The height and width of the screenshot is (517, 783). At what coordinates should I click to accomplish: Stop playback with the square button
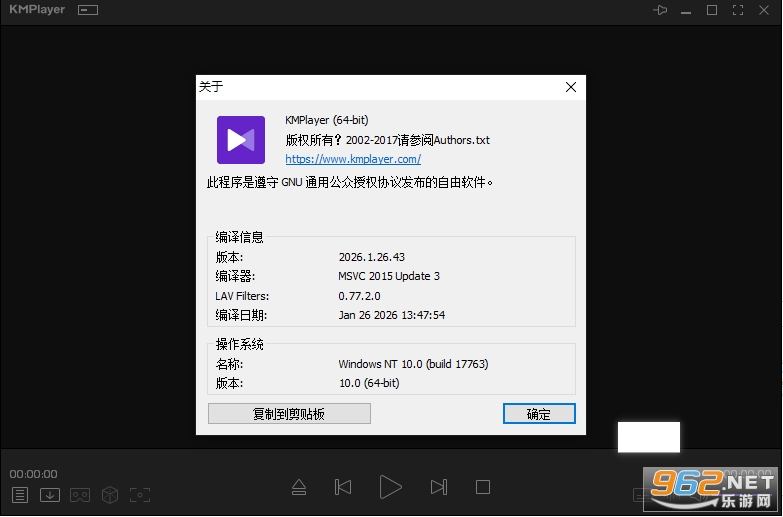pyautogui.click(x=483, y=487)
